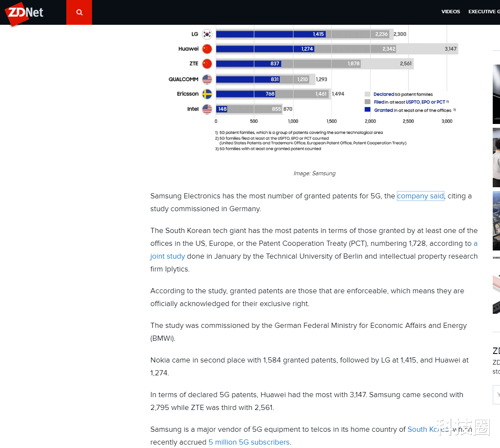Open the first sidebar thumbnail at right edge
This screenshot has width=500, height=448.
496,94
